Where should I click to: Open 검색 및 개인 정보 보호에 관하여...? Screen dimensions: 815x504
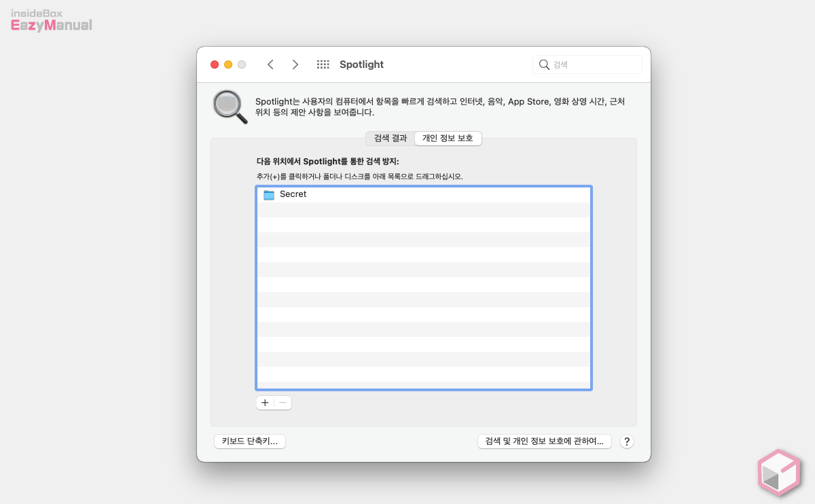click(545, 442)
